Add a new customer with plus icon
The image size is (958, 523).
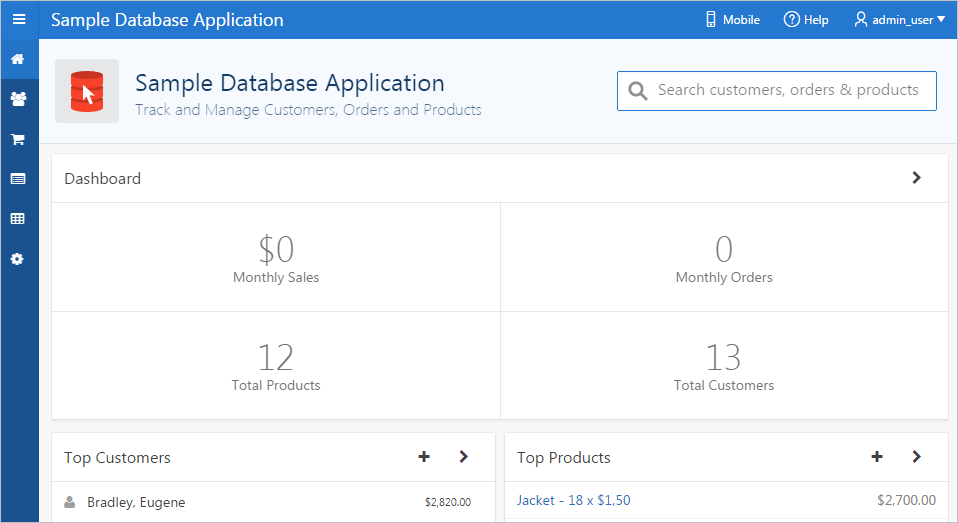(424, 457)
